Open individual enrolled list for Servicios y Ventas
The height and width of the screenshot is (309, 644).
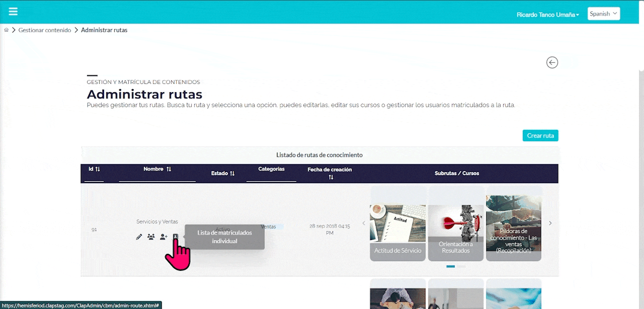coord(175,237)
